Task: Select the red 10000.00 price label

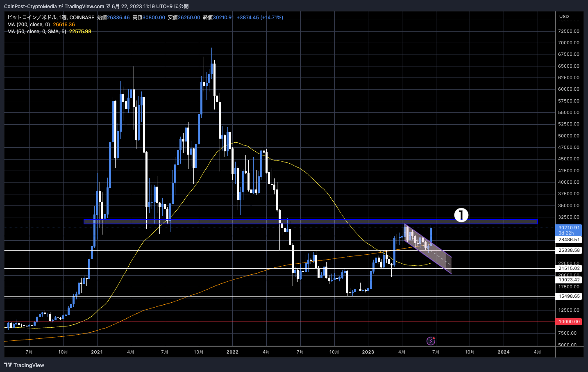Action: click(x=569, y=322)
